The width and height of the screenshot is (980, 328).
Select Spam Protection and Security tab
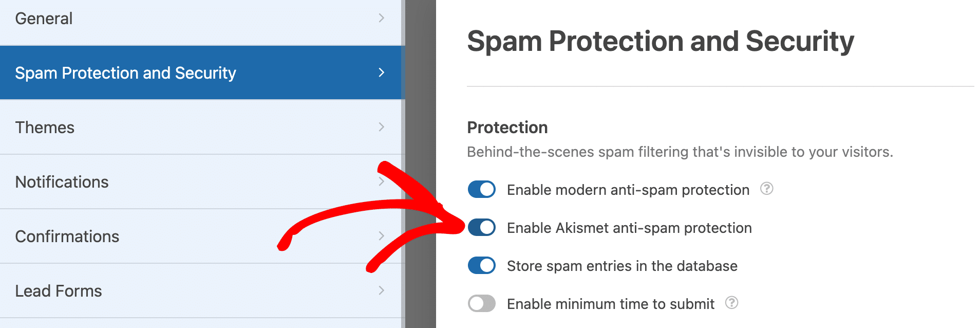[125, 73]
